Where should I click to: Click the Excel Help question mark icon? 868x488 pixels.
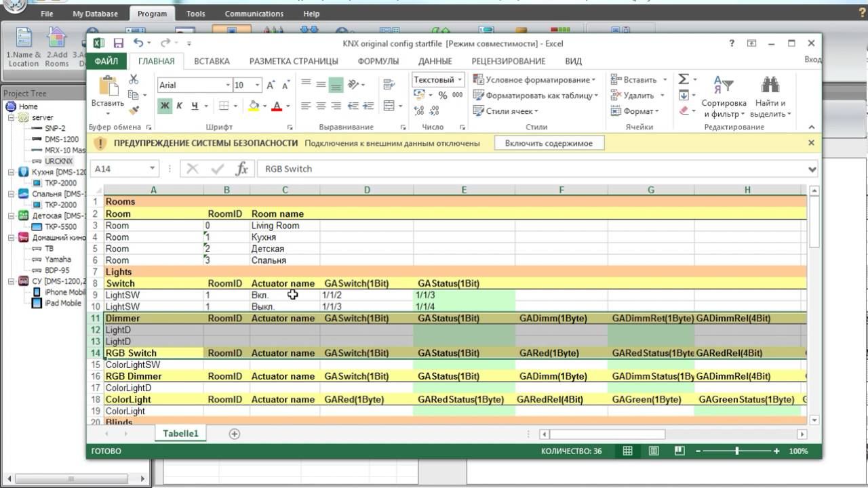coord(732,43)
